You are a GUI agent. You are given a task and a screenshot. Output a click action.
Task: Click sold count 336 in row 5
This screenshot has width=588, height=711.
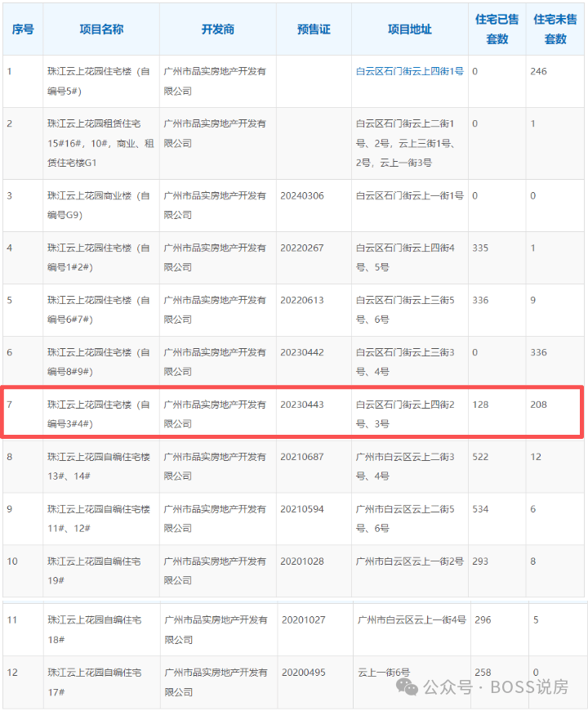[480, 300]
